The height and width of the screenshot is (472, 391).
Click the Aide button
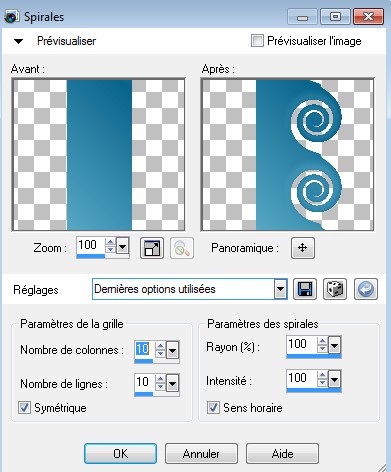[x=282, y=453]
